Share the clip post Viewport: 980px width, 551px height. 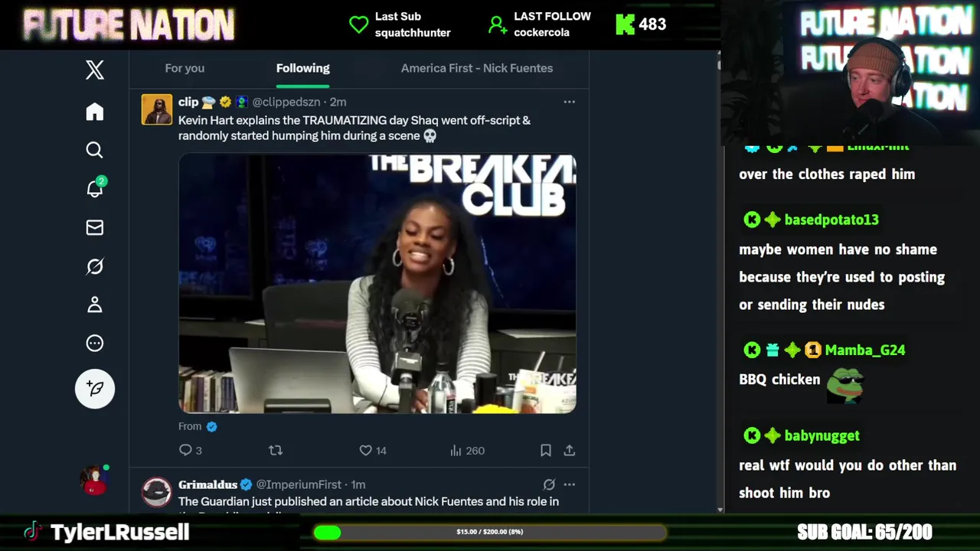tap(570, 451)
